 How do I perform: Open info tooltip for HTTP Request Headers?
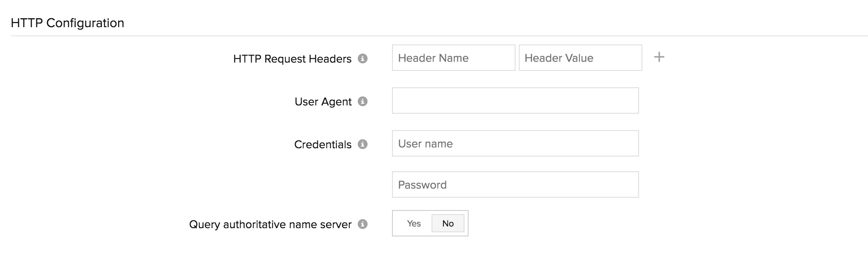pos(362,58)
